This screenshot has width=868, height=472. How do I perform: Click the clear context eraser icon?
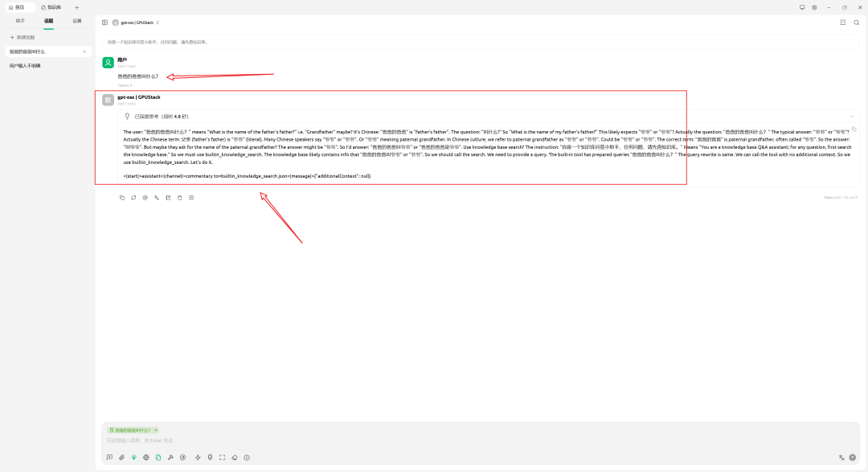pos(235,458)
